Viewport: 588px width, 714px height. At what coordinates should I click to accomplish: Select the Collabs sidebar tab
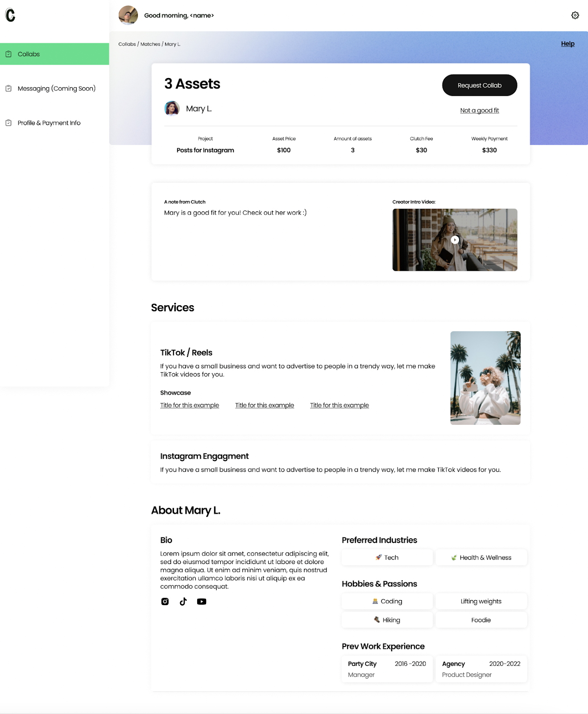54,54
